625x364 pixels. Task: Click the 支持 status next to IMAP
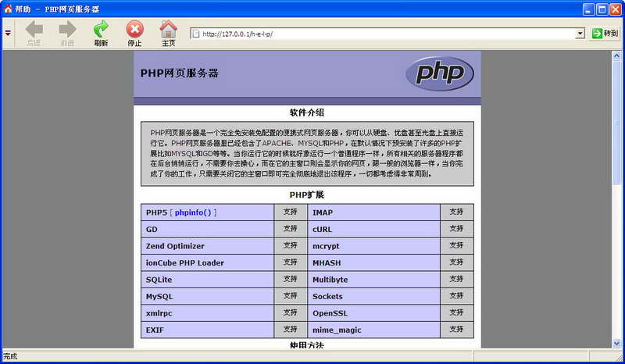457,212
